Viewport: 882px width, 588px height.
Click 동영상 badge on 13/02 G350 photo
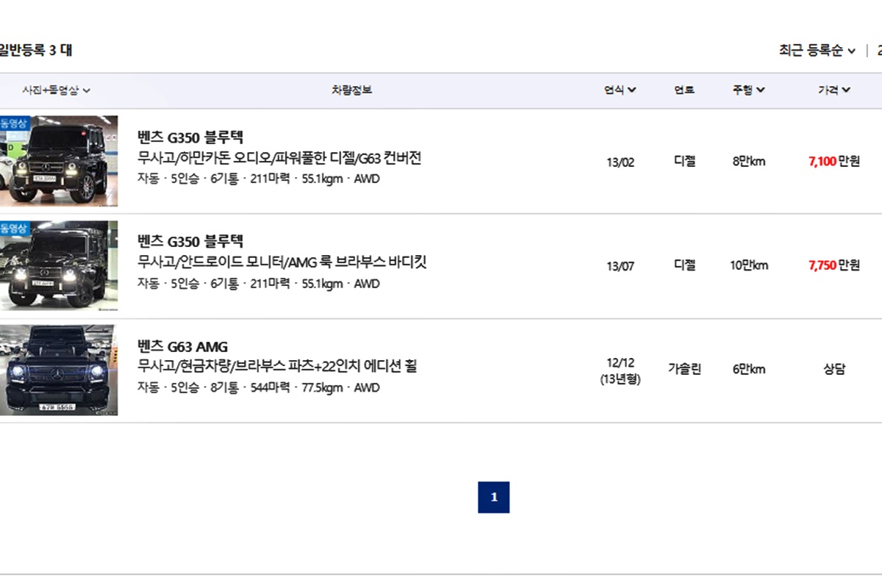tap(14, 123)
